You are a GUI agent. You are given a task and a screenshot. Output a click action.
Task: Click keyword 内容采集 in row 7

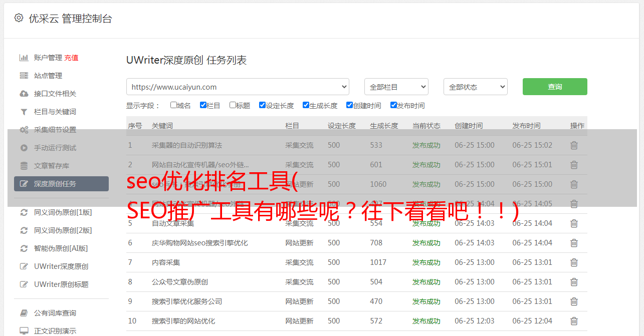(166, 262)
